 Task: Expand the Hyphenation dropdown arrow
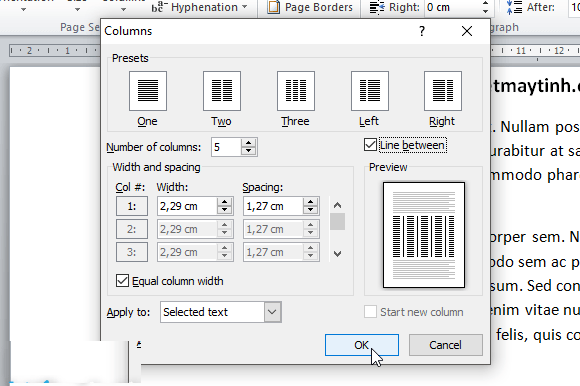pos(245,7)
